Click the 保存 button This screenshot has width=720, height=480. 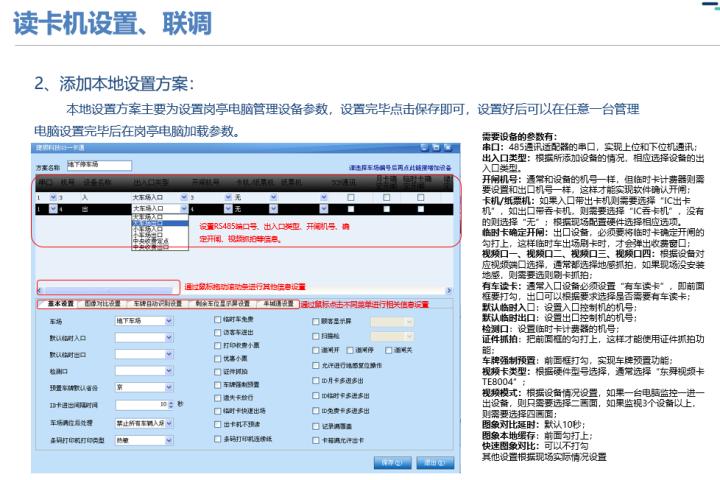coord(393,463)
